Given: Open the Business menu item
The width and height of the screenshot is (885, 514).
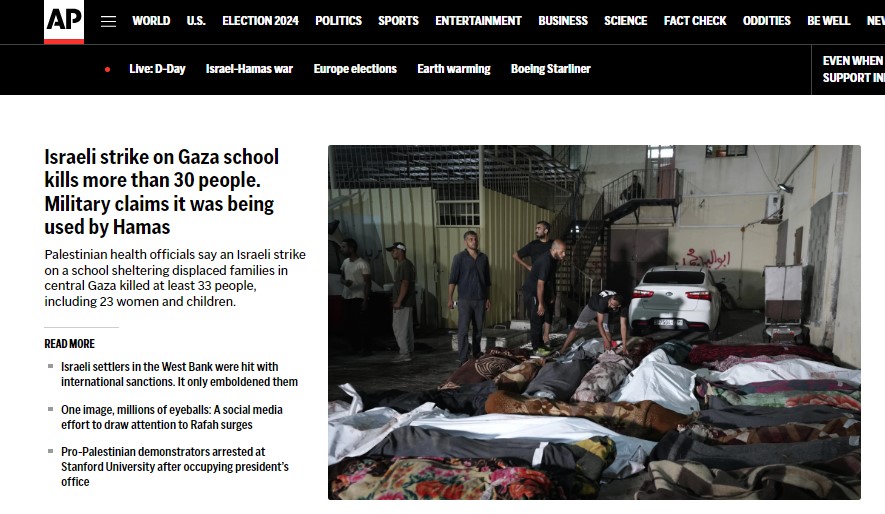Looking at the screenshot, I should pos(563,21).
